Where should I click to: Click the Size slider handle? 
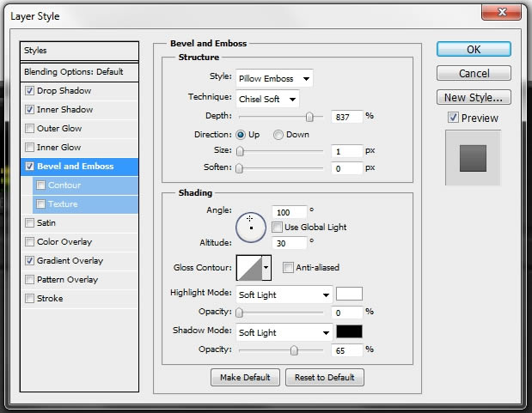(240, 151)
